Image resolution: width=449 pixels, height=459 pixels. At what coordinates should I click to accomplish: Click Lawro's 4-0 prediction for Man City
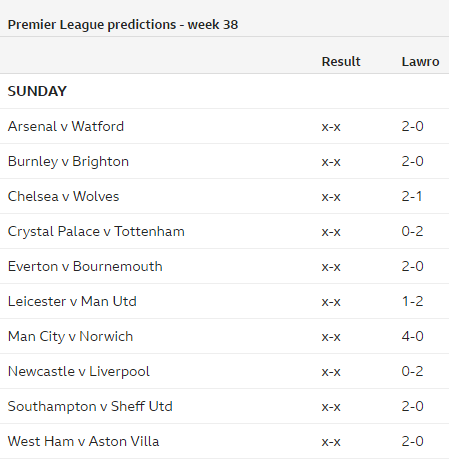click(x=412, y=336)
